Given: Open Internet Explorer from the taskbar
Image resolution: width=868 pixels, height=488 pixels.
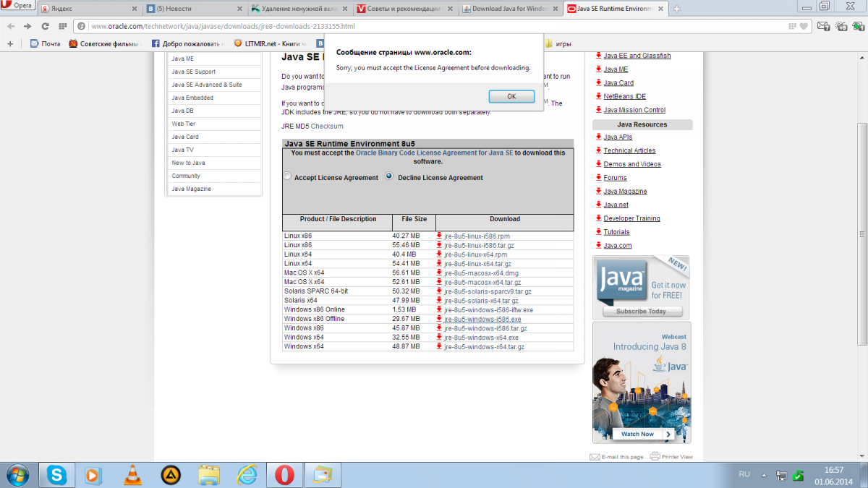Looking at the screenshot, I should [247, 475].
